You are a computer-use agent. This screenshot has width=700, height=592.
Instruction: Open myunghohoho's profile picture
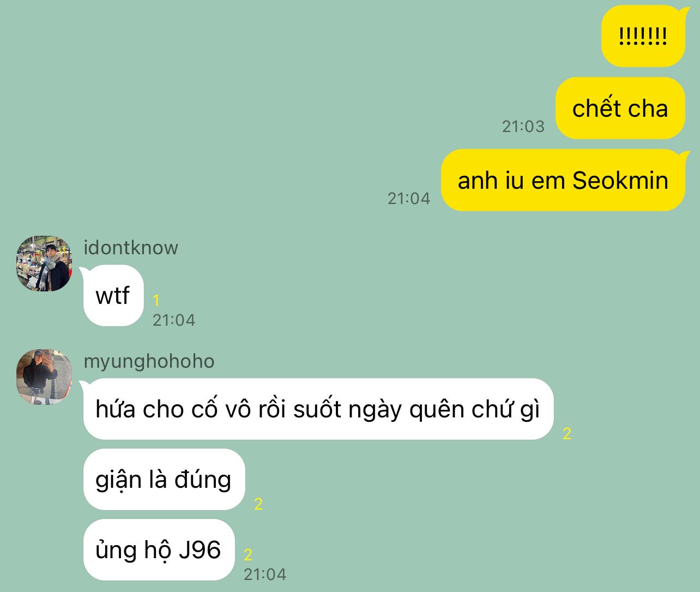click(44, 377)
